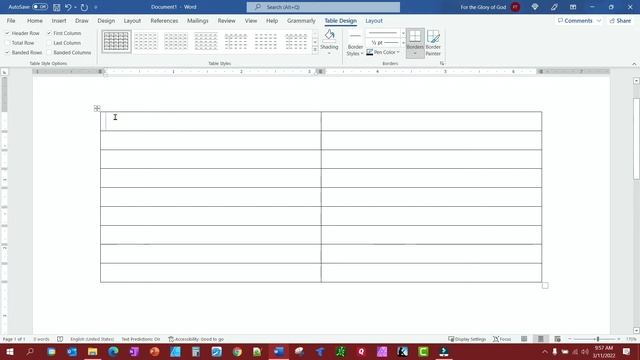Select the Border Painter tool

coord(433,42)
